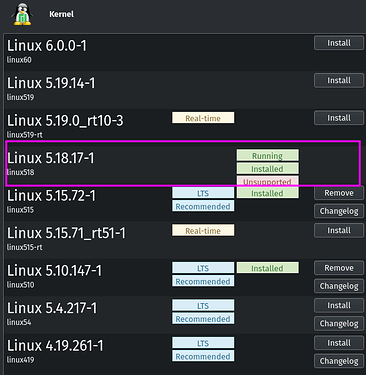Install the Linux 5.19.14-1 kernel

click(339, 81)
